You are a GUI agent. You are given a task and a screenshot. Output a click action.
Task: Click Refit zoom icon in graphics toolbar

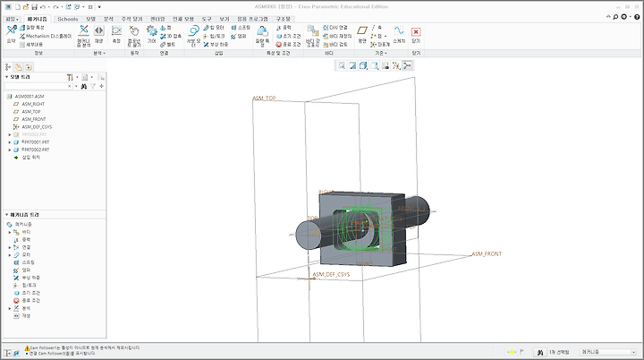(342, 66)
